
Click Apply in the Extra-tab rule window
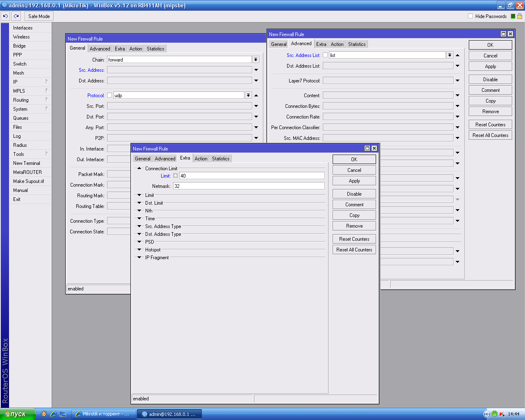pyautogui.click(x=354, y=181)
